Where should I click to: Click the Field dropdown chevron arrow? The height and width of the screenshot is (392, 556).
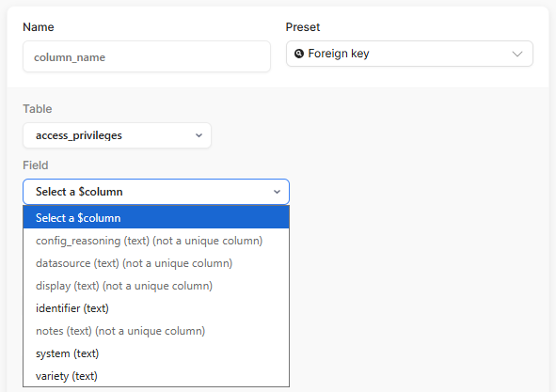click(277, 192)
